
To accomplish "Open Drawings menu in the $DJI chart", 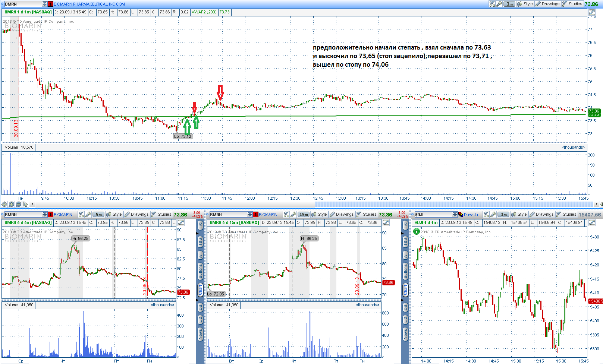I will coord(542,214).
